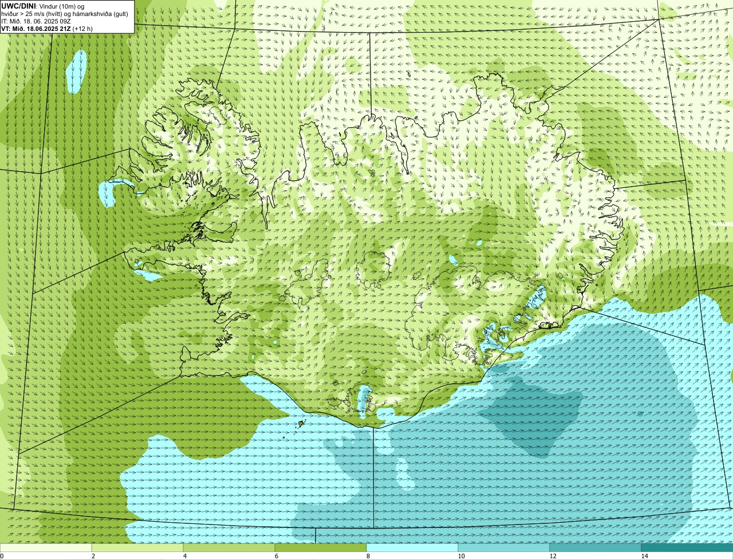This screenshot has width=733, height=560.
Task: Click the dark teal scale segment above 14
Action: tap(687, 547)
